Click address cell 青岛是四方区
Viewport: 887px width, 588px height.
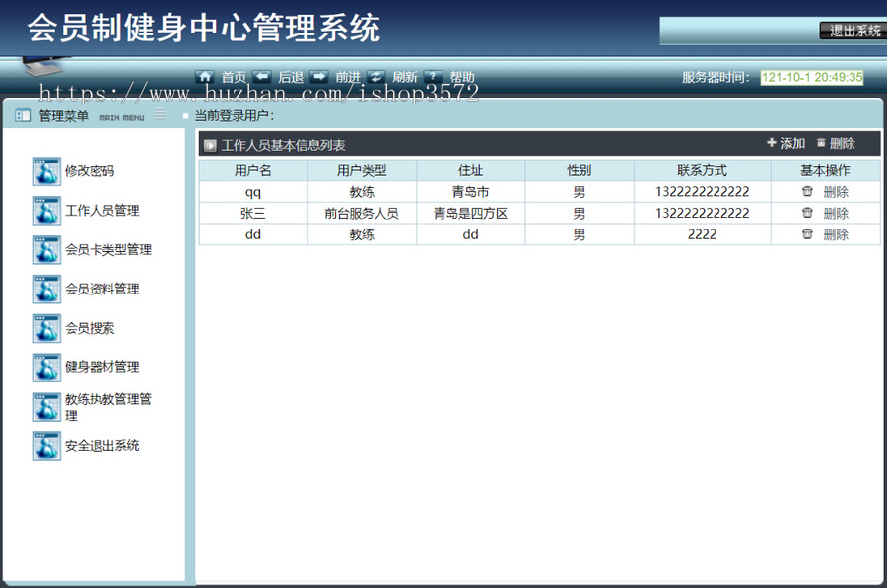471,213
